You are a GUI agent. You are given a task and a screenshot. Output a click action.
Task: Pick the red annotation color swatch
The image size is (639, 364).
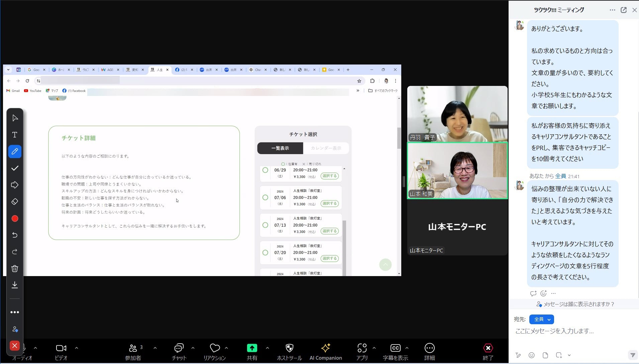pos(15,219)
